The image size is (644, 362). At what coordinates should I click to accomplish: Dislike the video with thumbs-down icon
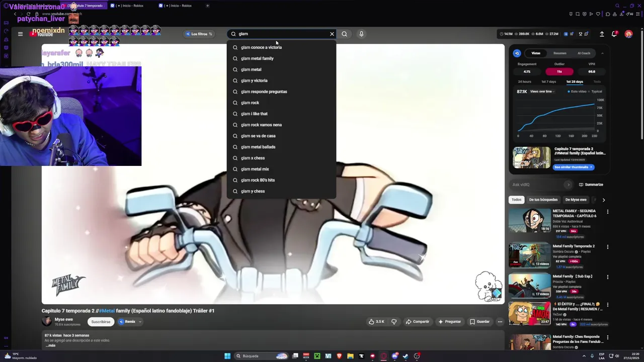(394, 322)
